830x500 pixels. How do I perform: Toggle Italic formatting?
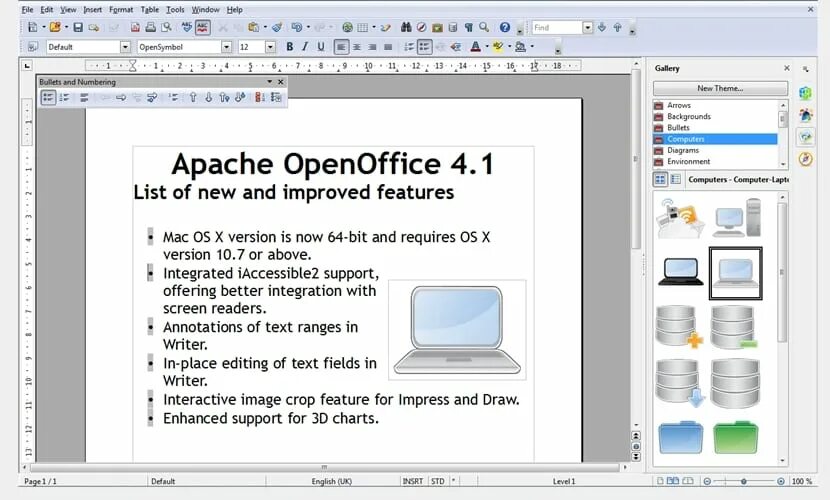tap(305, 47)
